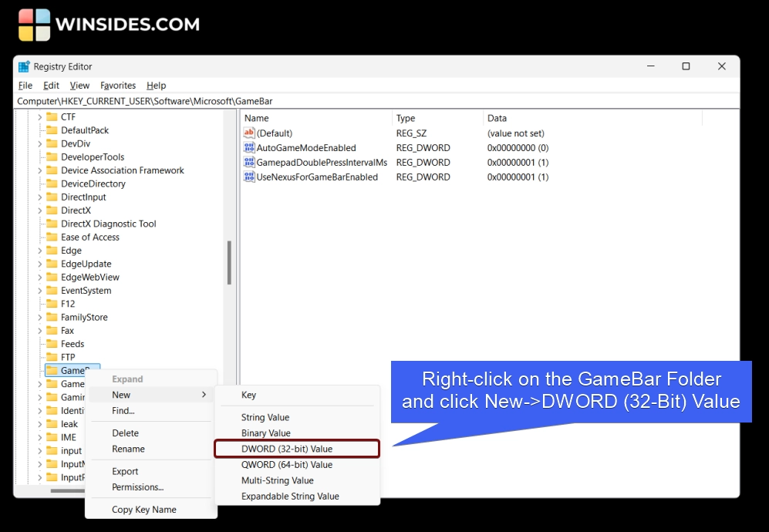Open the View menu
769x532 pixels.
79,86
